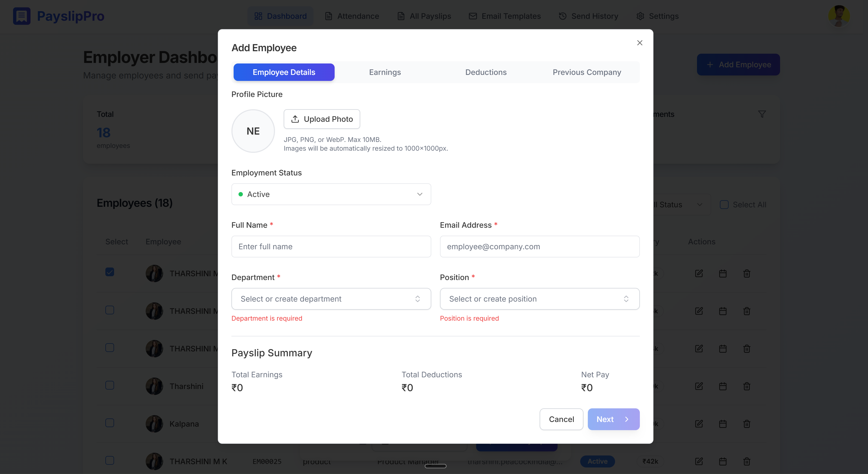Click the user avatar in header
This screenshot has height=474, width=868.
(839, 16)
